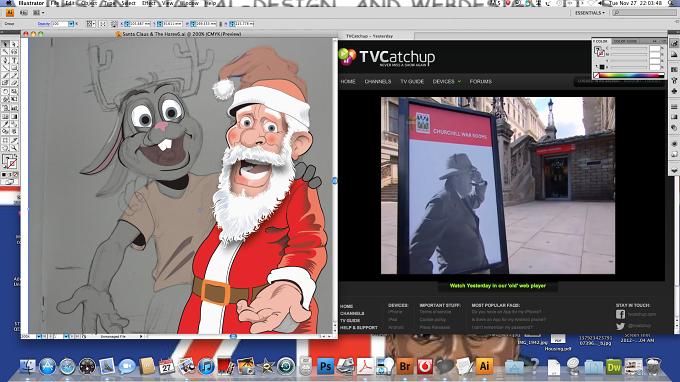Open the Transparency panel icon

674,128
